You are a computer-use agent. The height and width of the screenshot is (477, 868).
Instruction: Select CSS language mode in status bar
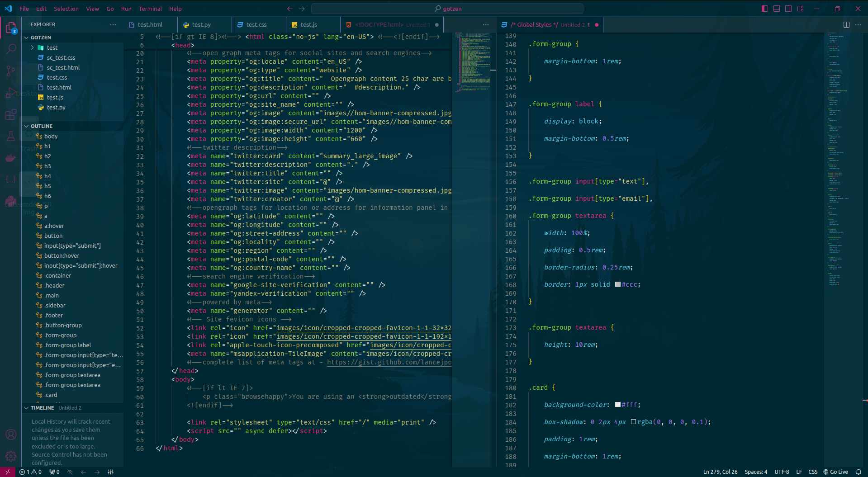click(x=813, y=472)
